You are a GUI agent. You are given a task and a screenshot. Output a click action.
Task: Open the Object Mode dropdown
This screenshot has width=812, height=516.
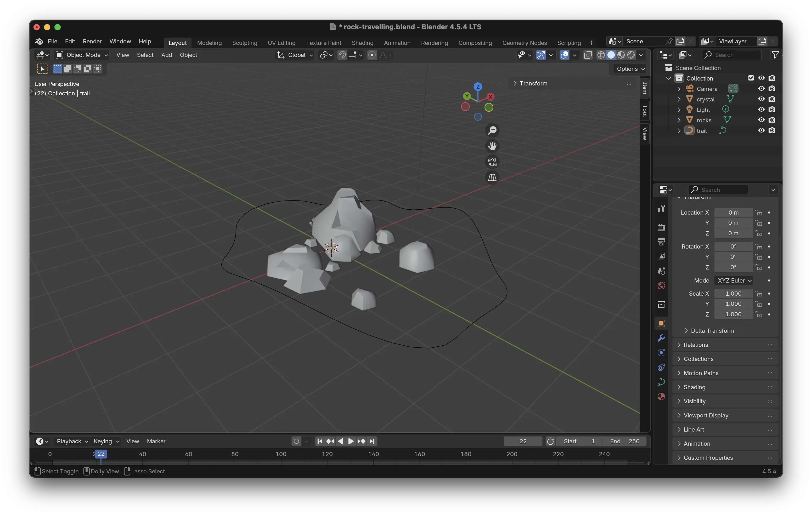pyautogui.click(x=82, y=55)
